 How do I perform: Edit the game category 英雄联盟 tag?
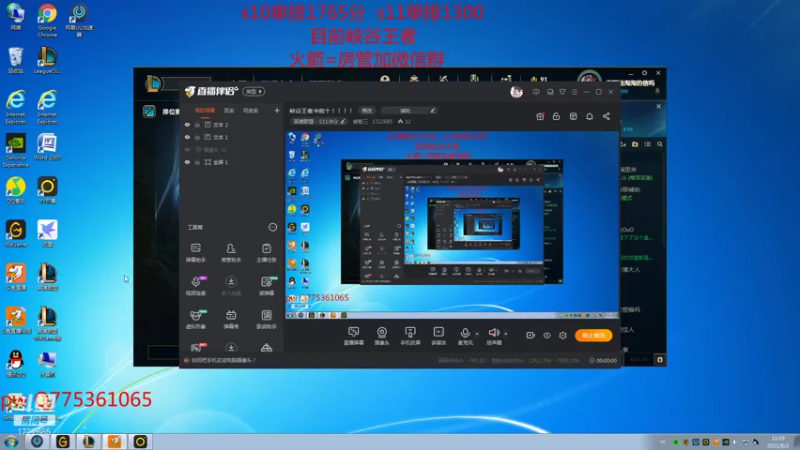(319, 121)
